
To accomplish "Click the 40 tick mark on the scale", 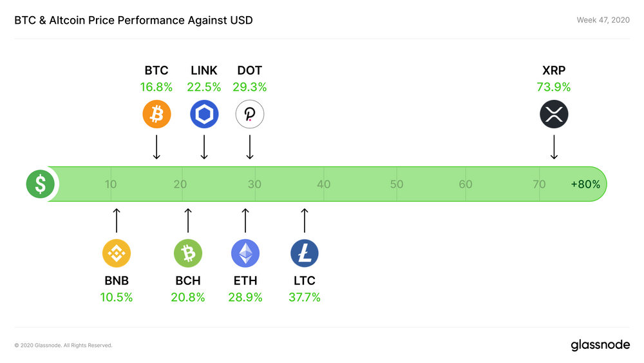I will [324, 184].
